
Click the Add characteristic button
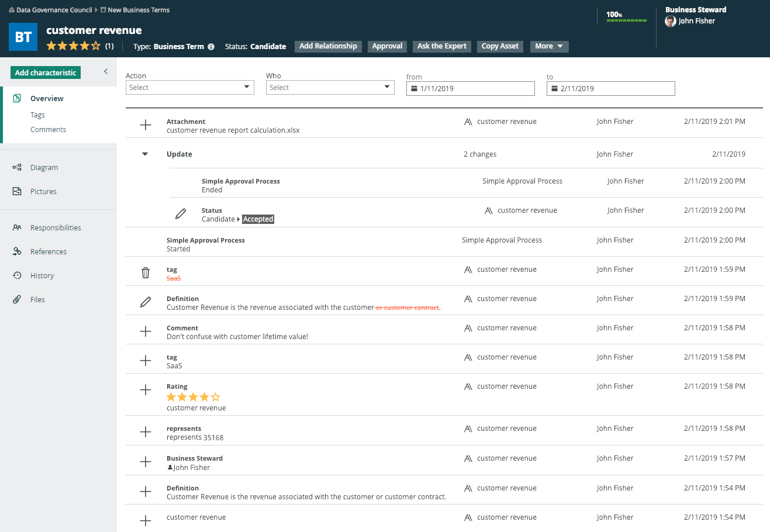pos(46,72)
